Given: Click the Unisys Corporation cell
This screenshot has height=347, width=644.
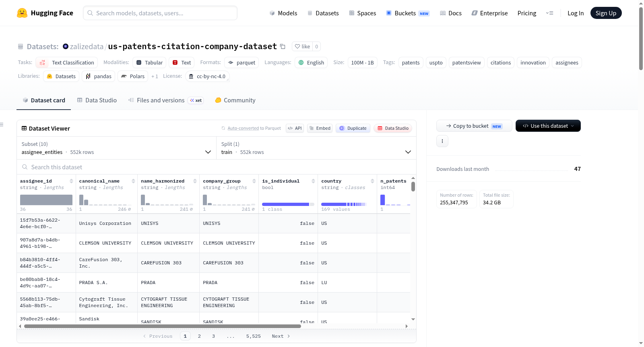Looking at the screenshot, I should tap(107, 223).
